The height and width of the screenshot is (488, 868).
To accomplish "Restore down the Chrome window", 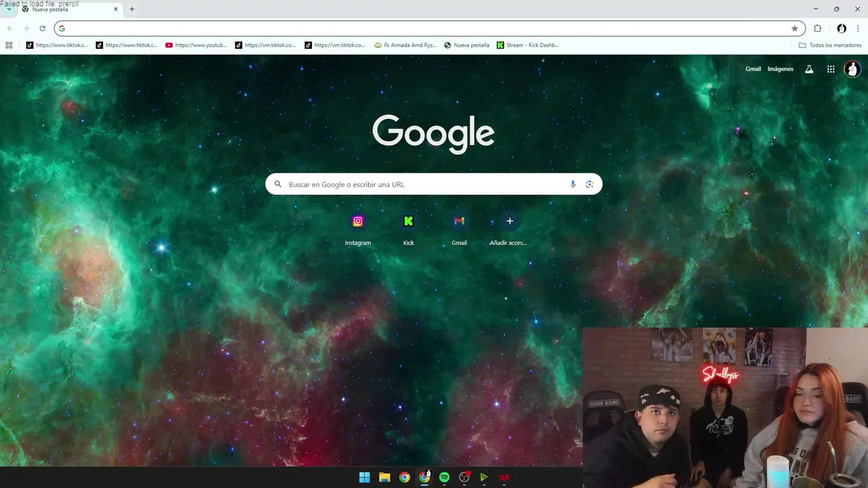I will pyautogui.click(x=836, y=9).
